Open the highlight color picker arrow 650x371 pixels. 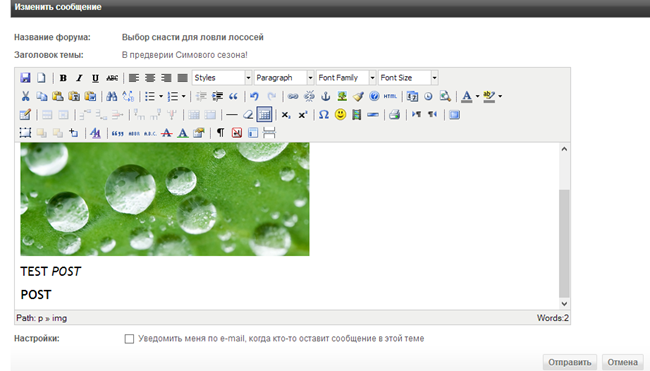500,96
